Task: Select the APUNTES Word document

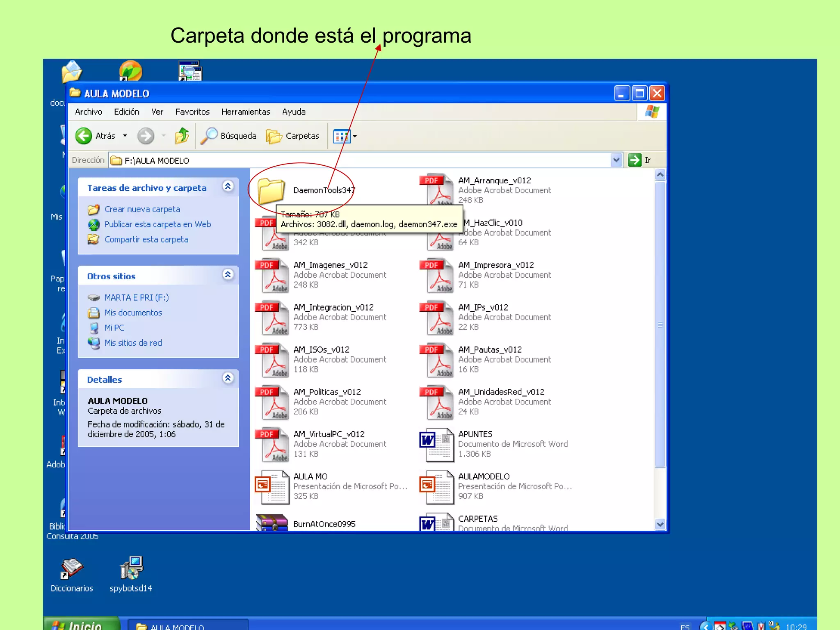Action: pyautogui.click(x=438, y=444)
